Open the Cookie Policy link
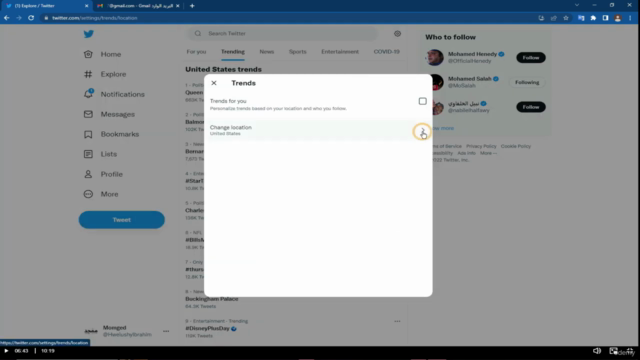 click(x=516, y=146)
